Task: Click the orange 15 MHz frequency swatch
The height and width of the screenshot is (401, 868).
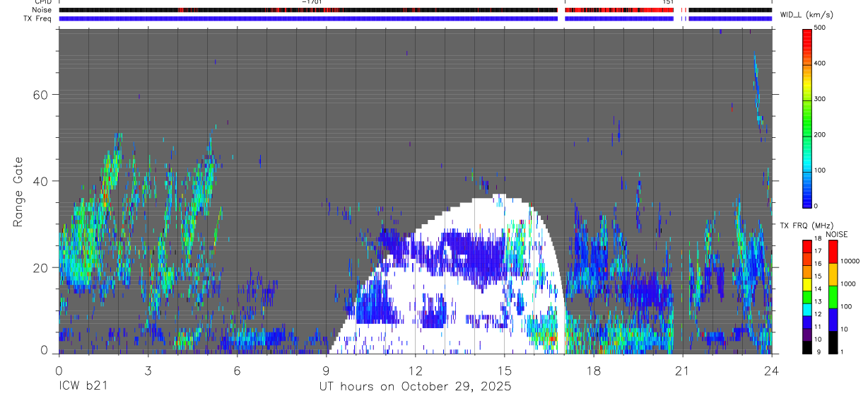Action: [x=807, y=272]
